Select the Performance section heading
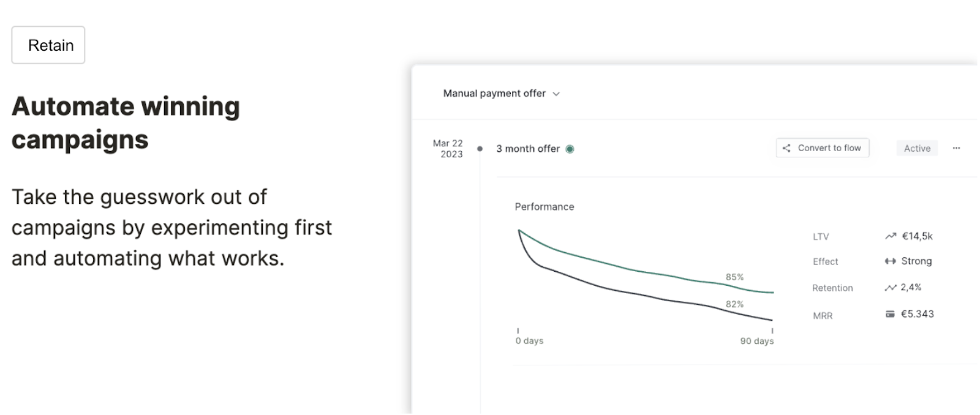This screenshot has height=415, width=980. coord(545,207)
